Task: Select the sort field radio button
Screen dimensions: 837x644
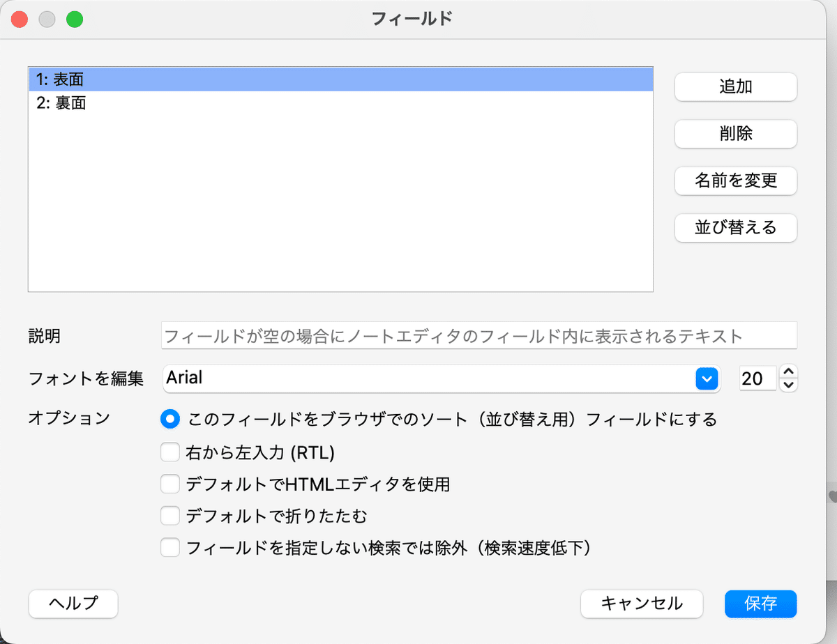Action: coord(169,419)
